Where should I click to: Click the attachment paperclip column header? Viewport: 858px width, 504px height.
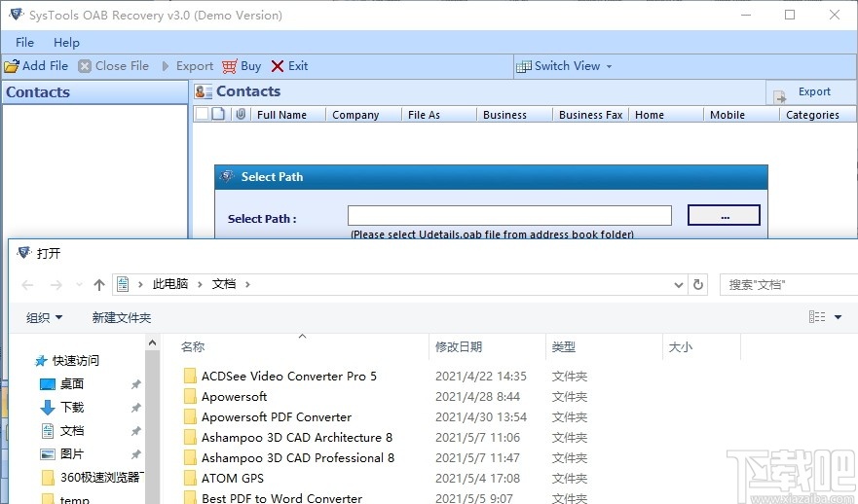(x=241, y=114)
